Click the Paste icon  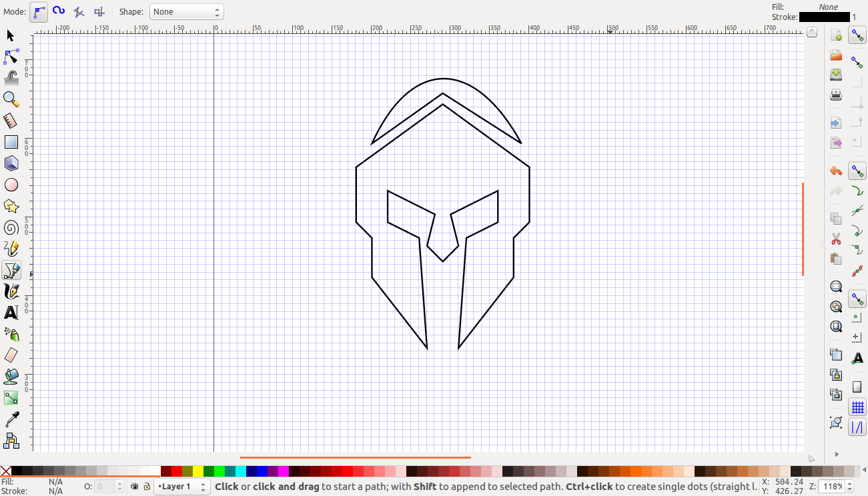[835, 259]
